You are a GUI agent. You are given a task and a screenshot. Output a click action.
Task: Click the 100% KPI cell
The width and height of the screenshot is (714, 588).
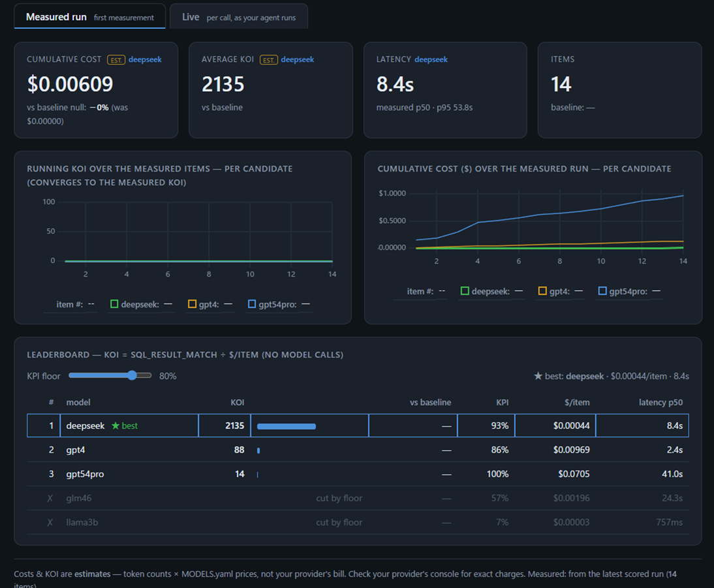click(x=498, y=474)
